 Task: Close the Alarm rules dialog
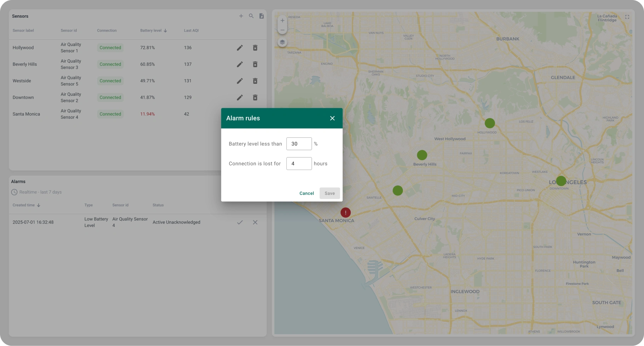(x=332, y=118)
